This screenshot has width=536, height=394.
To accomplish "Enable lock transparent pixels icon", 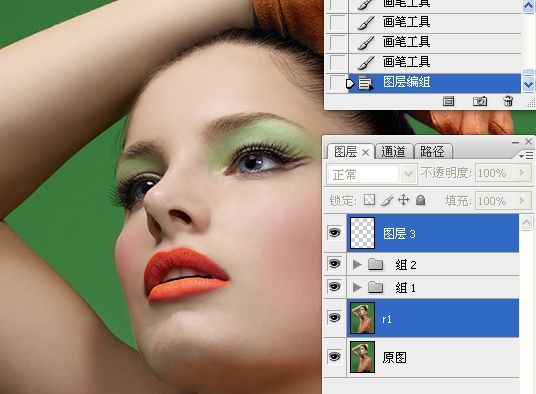I will pos(369,200).
